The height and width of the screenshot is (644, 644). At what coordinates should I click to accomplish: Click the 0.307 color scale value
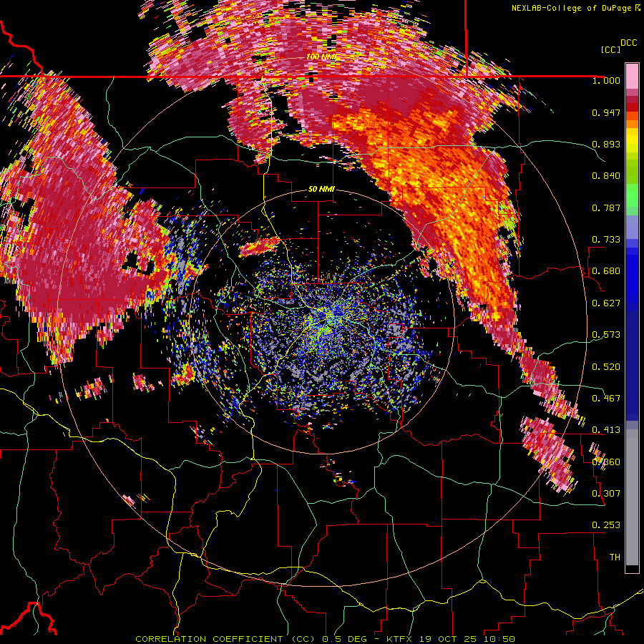[606, 494]
